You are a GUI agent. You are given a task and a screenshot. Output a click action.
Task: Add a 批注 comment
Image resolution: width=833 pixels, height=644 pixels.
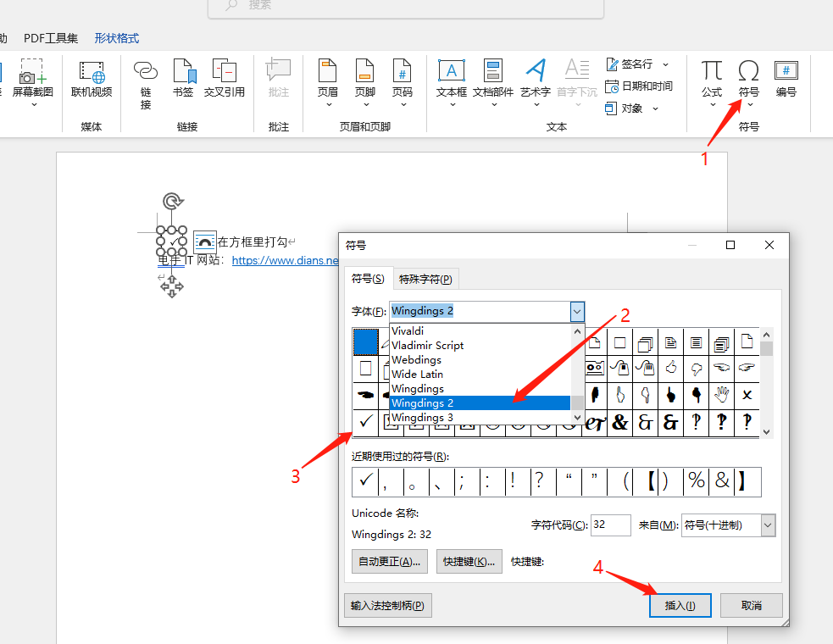(278, 80)
